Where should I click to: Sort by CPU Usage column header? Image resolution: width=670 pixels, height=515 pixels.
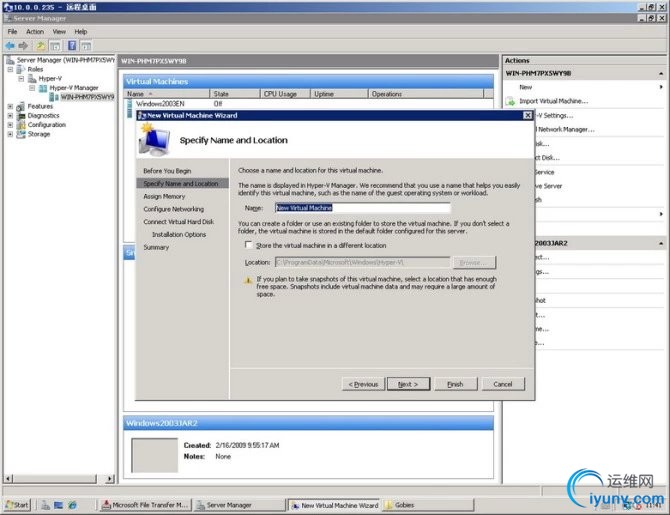point(285,94)
